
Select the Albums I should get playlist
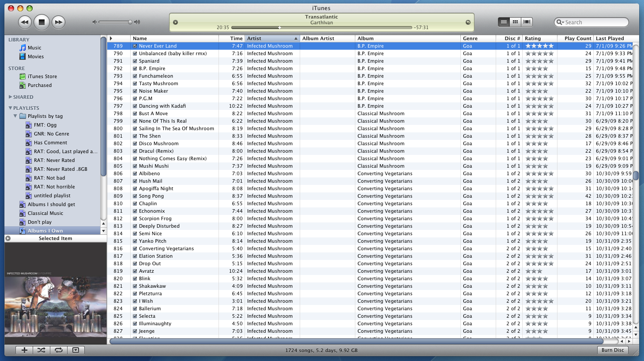point(47,204)
